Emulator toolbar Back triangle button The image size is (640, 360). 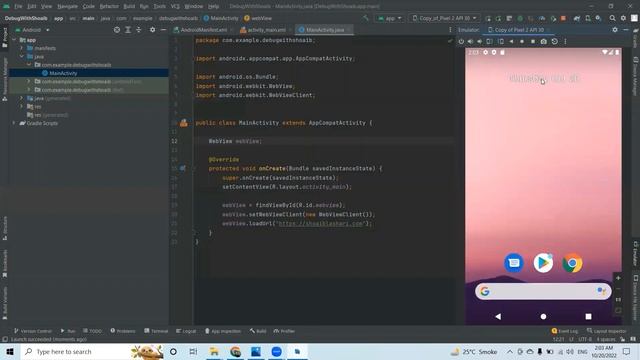511,41
